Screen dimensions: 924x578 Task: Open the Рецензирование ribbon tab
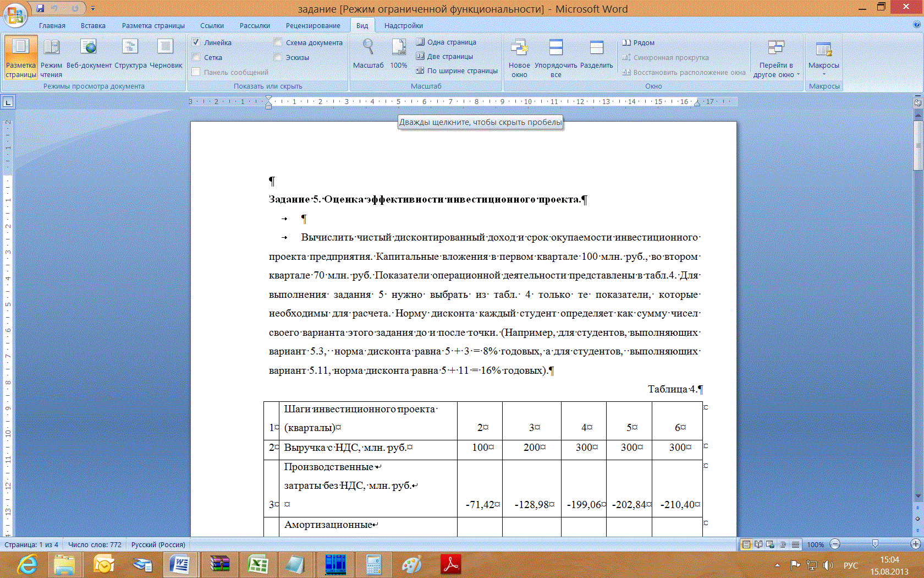(312, 26)
